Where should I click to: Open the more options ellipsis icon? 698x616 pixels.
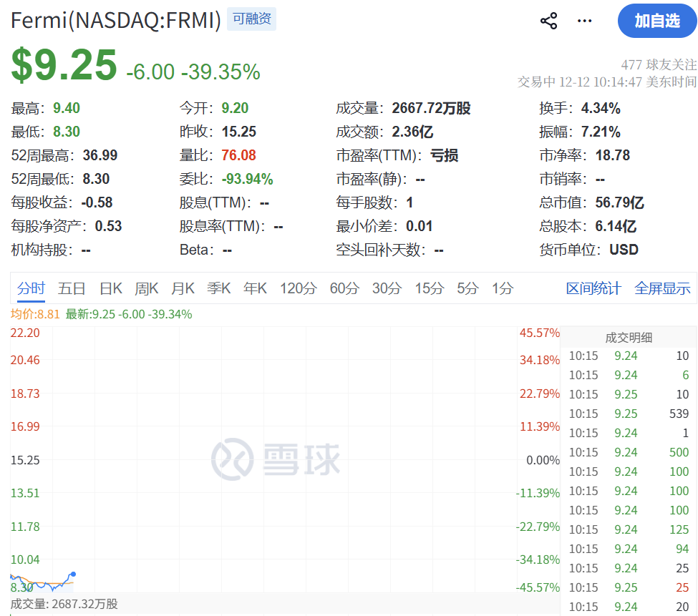coord(584,21)
